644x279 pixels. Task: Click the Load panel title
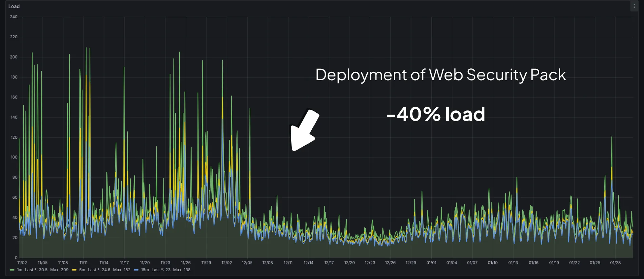[x=14, y=6]
